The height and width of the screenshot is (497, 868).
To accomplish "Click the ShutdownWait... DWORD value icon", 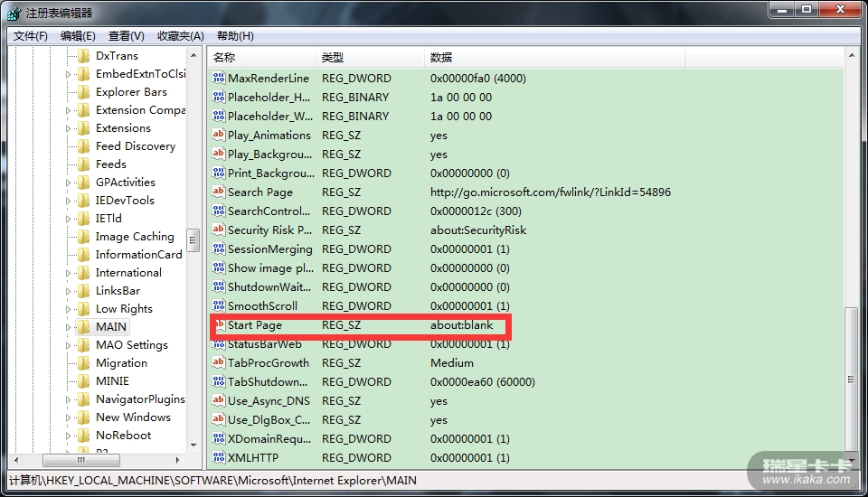I will pyautogui.click(x=219, y=286).
